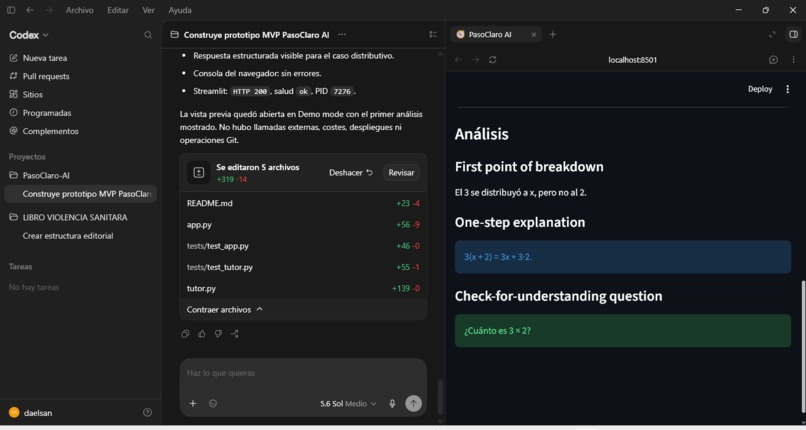Viewport: 806px width, 430px height.
Task: Click the Programadas clock icon
Action: 13,113
